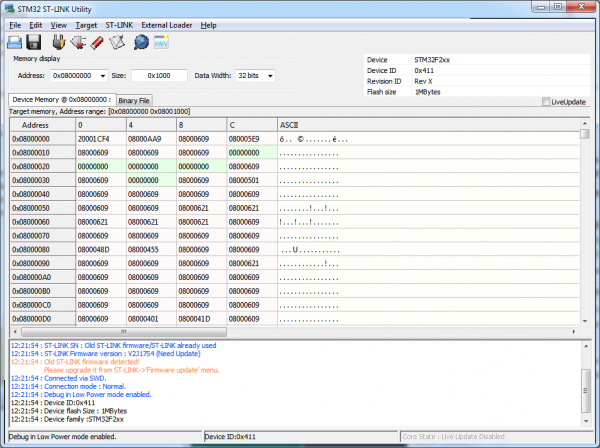Click the Save file floppy icon
600x448 pixels.
[x=34, y=42]
